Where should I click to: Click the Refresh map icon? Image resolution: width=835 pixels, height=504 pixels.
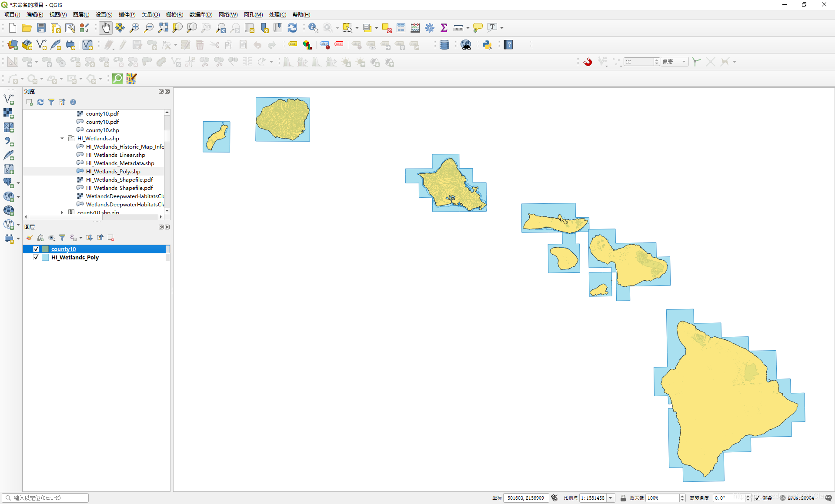coord(292,28)
